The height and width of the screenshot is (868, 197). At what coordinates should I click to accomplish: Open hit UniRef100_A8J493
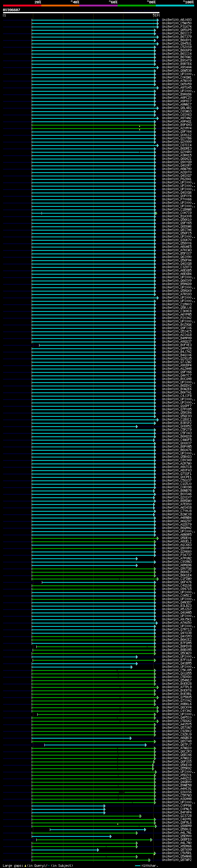pyautogui.click(x=177, y=20)
